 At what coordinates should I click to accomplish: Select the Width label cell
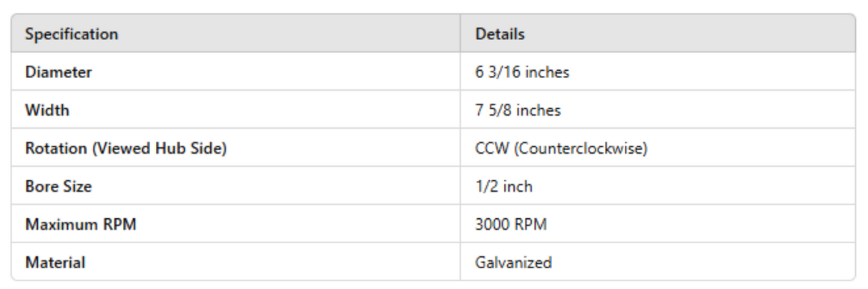pos(47,110)
